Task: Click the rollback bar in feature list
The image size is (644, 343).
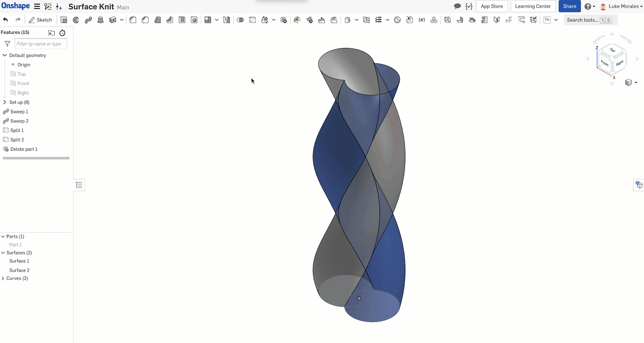Action: pos(36,158)
